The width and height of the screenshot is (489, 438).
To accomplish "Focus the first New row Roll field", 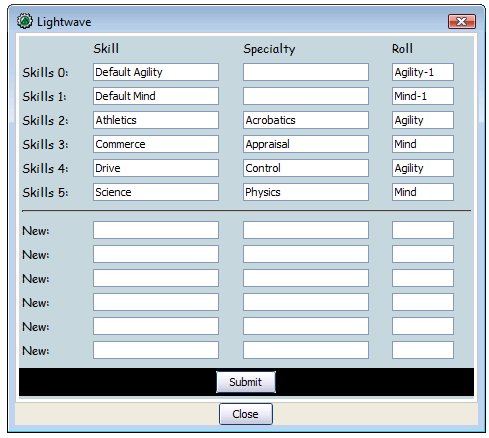I will [x=423, y=230].
